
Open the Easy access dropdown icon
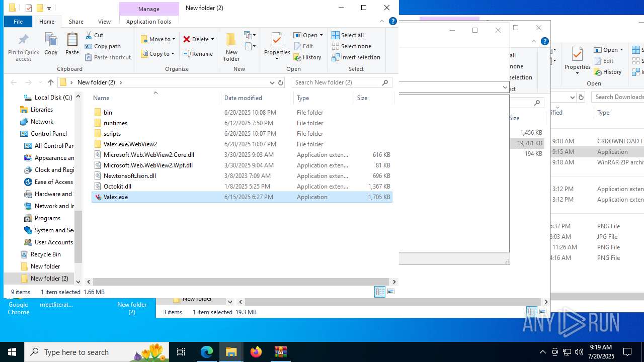pyautogui.click(x=250, y=47)
